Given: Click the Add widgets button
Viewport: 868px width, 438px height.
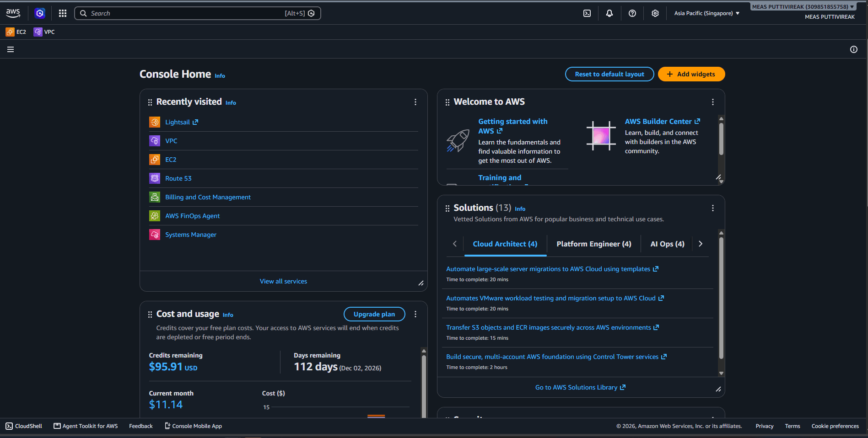Looking at the screenshot, I should click(691, 74).
